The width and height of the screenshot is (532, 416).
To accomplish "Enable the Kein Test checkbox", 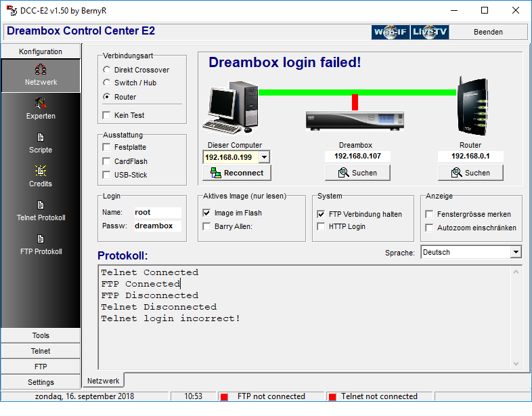I will [x=106, y=115].
